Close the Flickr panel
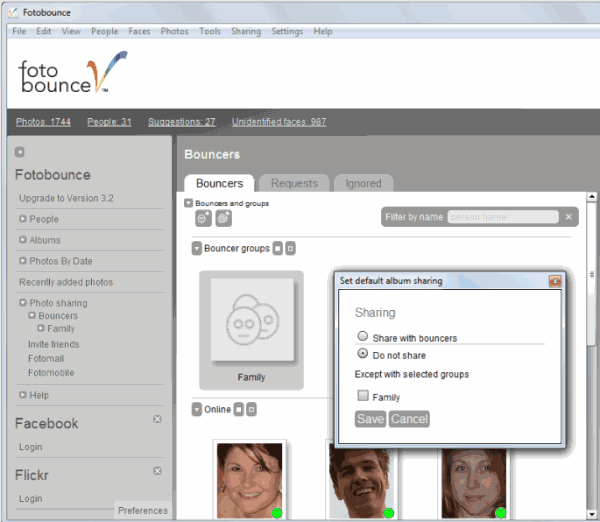This screenshot has width=600, height=522. pos(157,471)
